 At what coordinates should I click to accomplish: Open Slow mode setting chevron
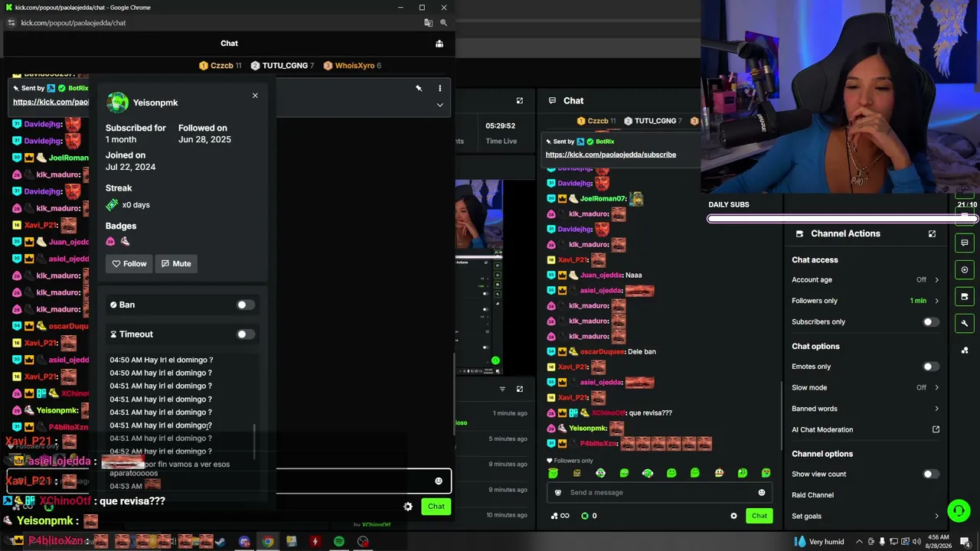[936, 388]
